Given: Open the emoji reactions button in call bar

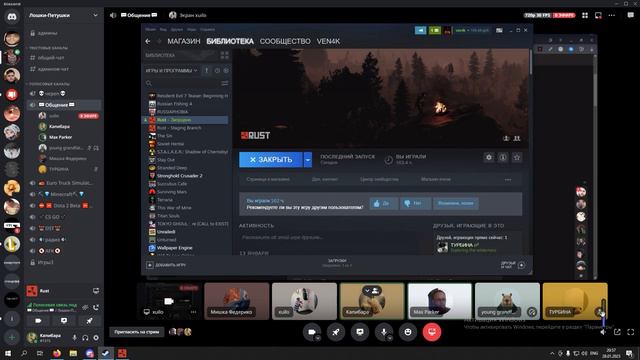Looking at the screenshot, I should pos(408,332).
